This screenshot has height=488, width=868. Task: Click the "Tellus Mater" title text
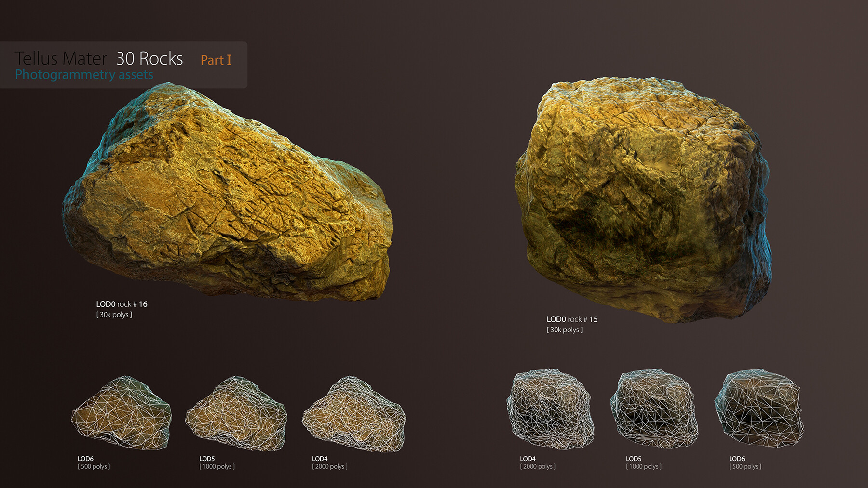61,58
